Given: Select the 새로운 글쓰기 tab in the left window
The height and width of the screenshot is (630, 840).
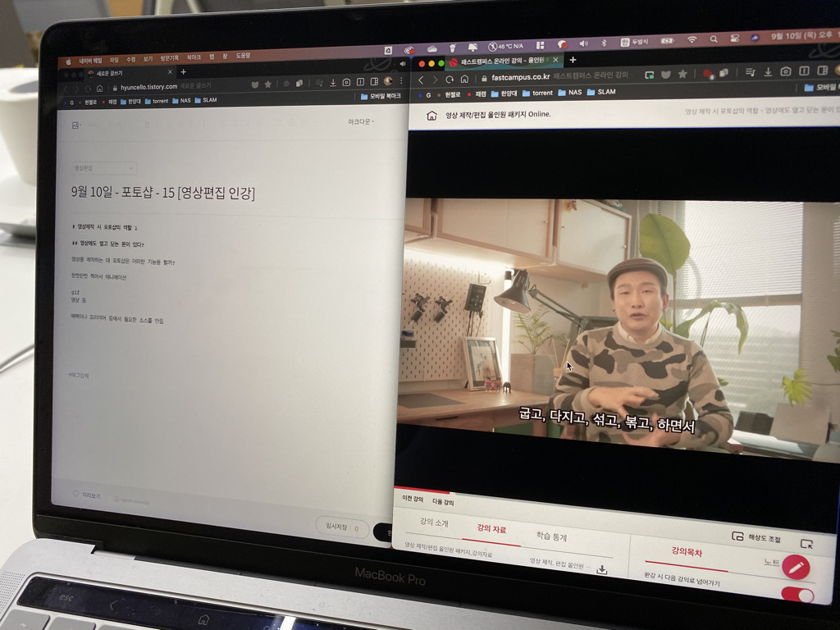Looking at the screenshot, I should [x=130, y=73].
